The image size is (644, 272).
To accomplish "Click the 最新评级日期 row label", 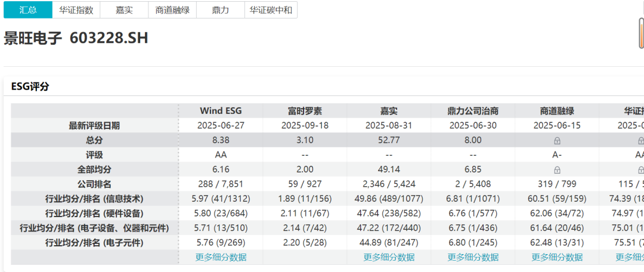I will point(94,126).
